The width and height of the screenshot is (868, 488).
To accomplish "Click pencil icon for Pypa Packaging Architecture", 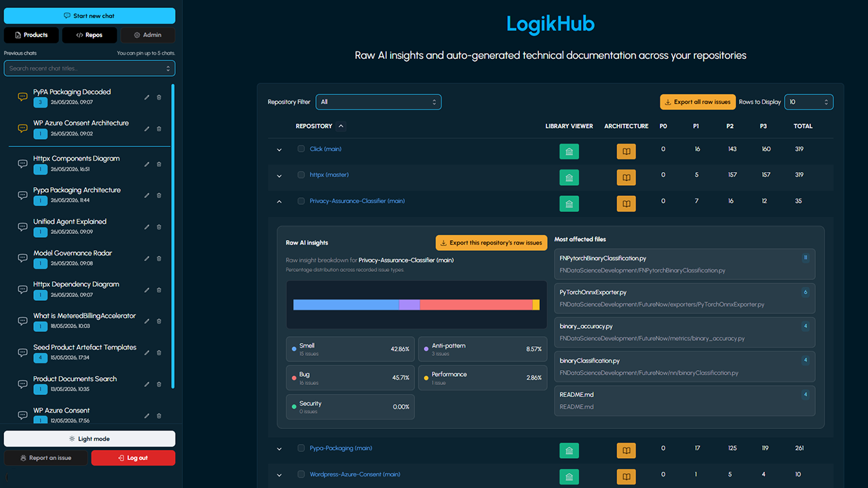I will click(x=147, y=196).
